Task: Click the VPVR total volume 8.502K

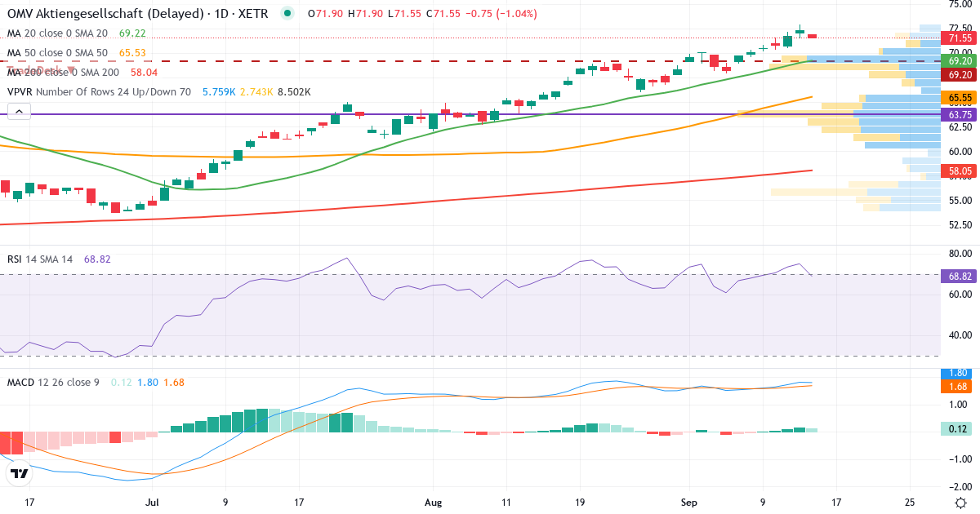Action: tap(294, 92)
